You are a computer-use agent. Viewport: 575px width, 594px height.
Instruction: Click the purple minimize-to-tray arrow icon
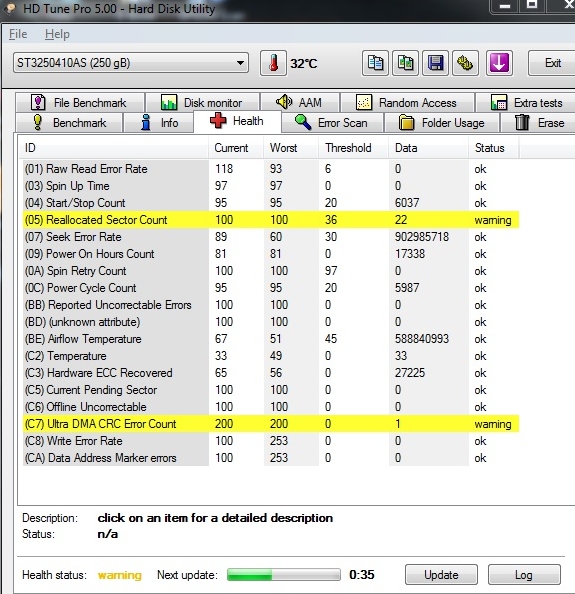499,63
